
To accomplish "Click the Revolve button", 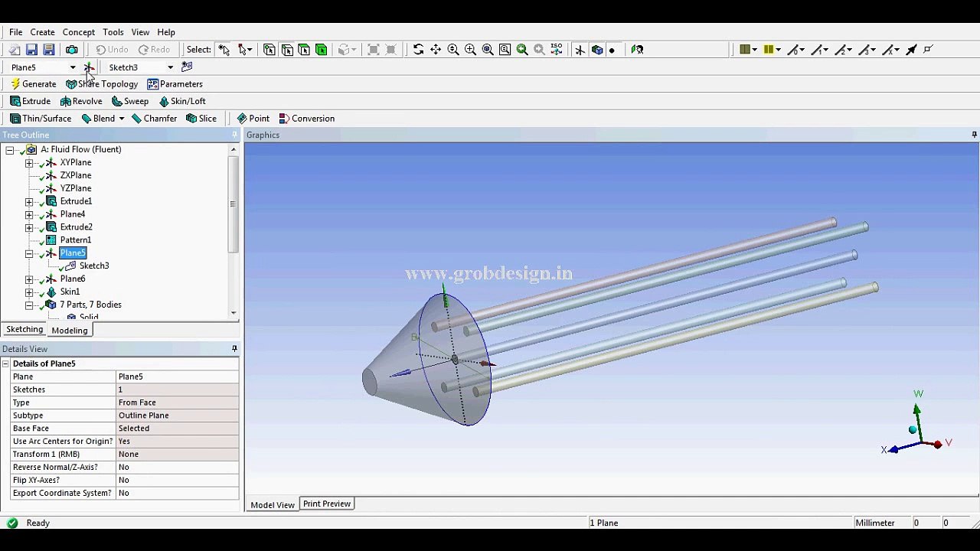I will pos(81,101).
